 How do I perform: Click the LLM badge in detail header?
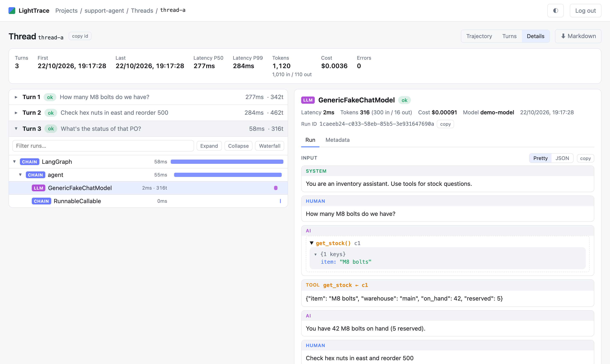[x=308, y=100]
